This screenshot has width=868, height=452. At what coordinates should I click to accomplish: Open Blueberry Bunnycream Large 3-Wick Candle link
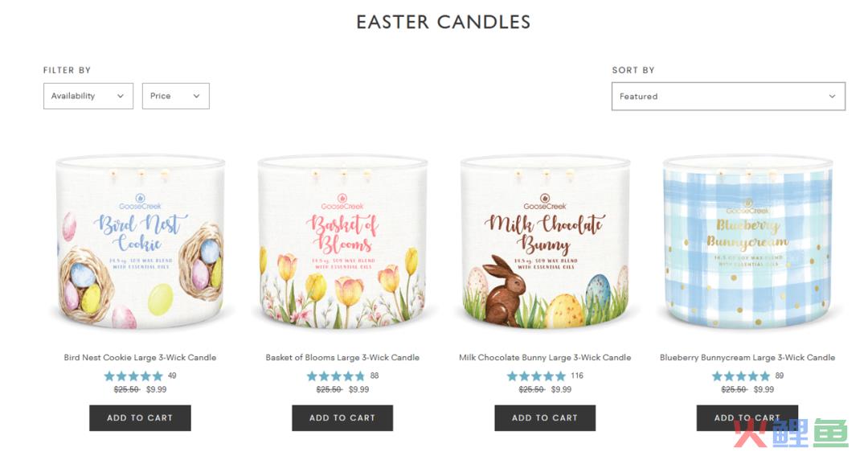[747, 357]
